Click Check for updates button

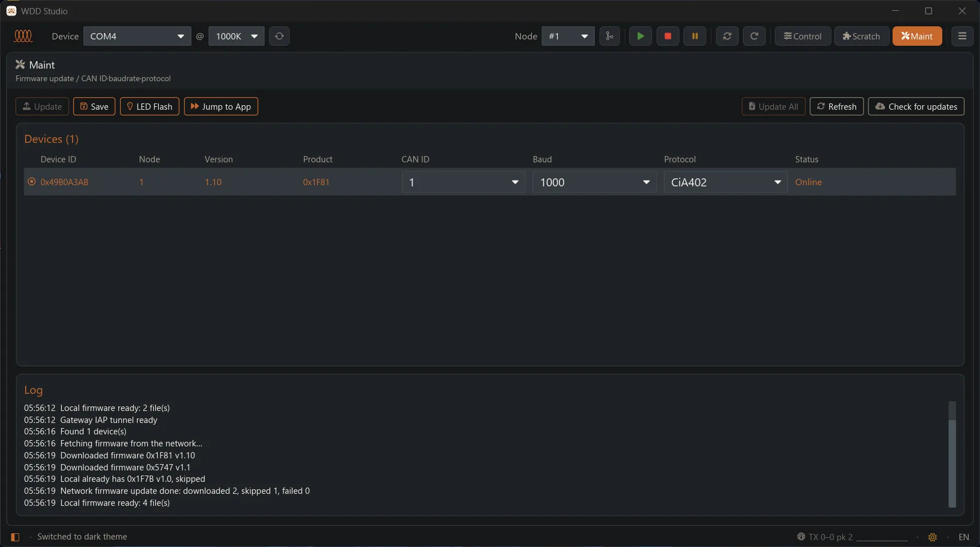pyautogui.click(x=917, y=106)
